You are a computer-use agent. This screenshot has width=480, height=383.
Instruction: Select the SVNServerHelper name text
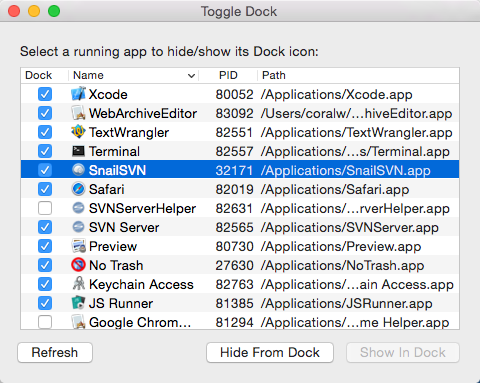(x=142, y=208)
